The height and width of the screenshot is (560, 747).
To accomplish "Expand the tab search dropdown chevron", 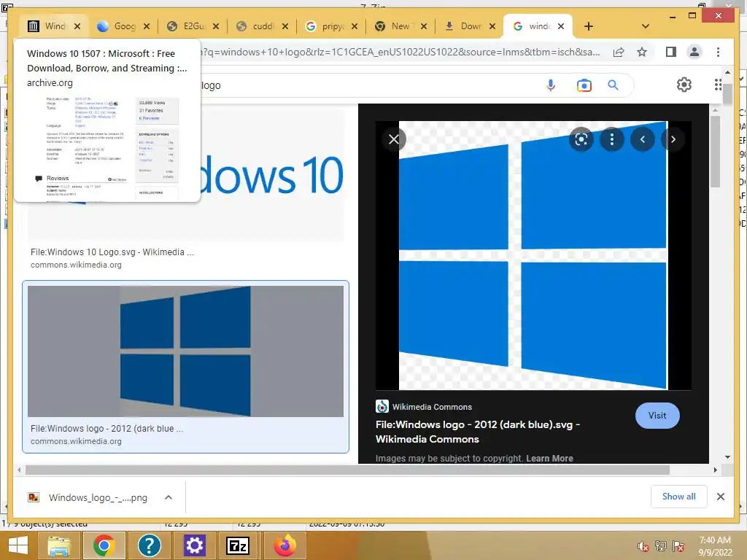I will click(646, 26).
